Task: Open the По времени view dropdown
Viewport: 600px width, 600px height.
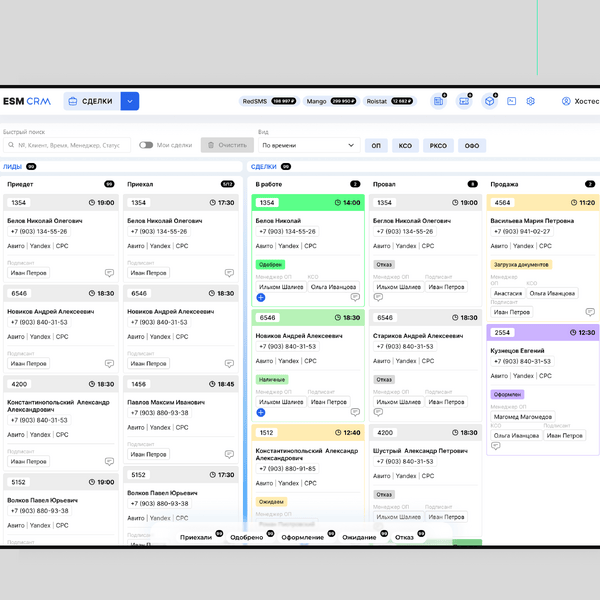Action: coord(309,145)
